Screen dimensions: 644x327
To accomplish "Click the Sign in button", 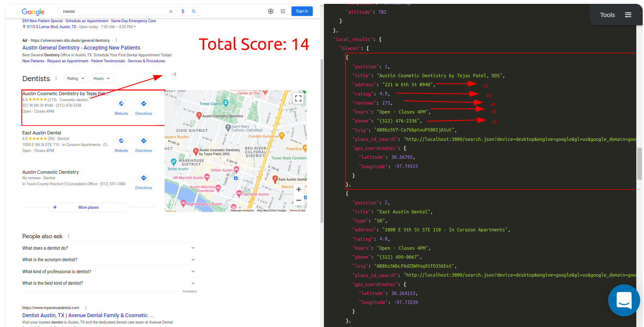I will coord(302,11).
